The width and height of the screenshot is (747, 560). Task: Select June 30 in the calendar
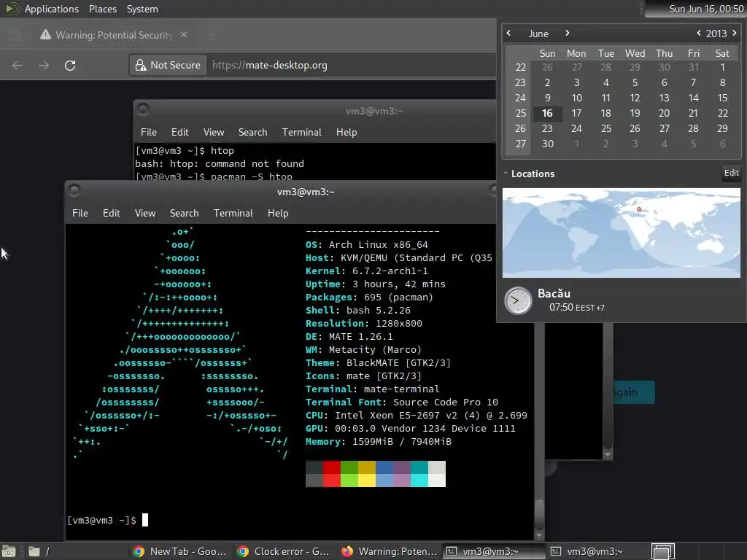[x=547, y=144]
